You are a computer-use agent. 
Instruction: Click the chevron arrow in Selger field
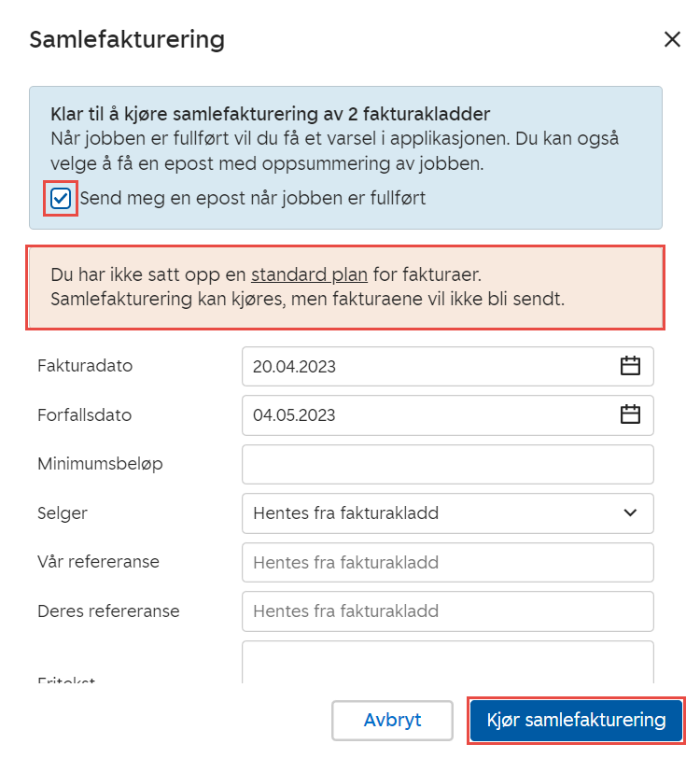pos(631,512)
